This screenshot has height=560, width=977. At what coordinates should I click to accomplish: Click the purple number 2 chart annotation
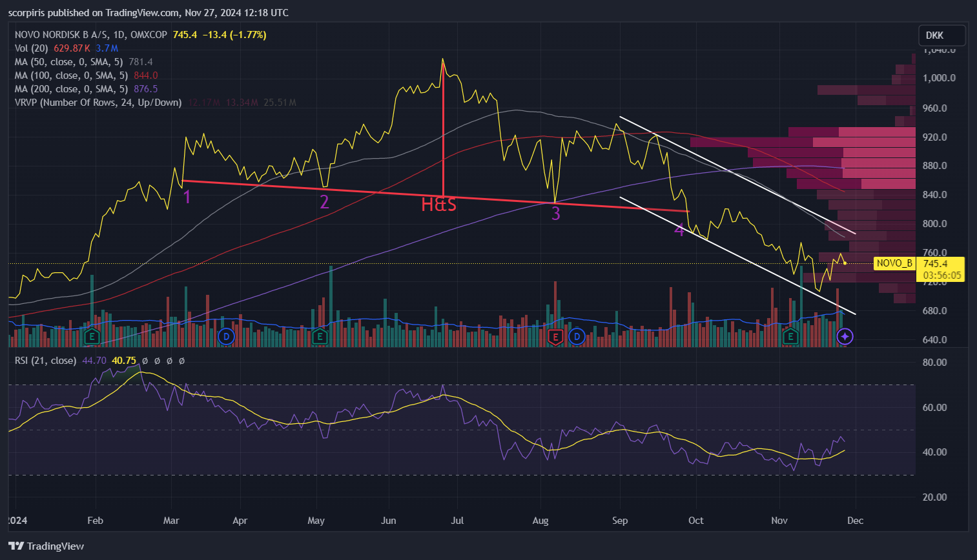point(324,202)
